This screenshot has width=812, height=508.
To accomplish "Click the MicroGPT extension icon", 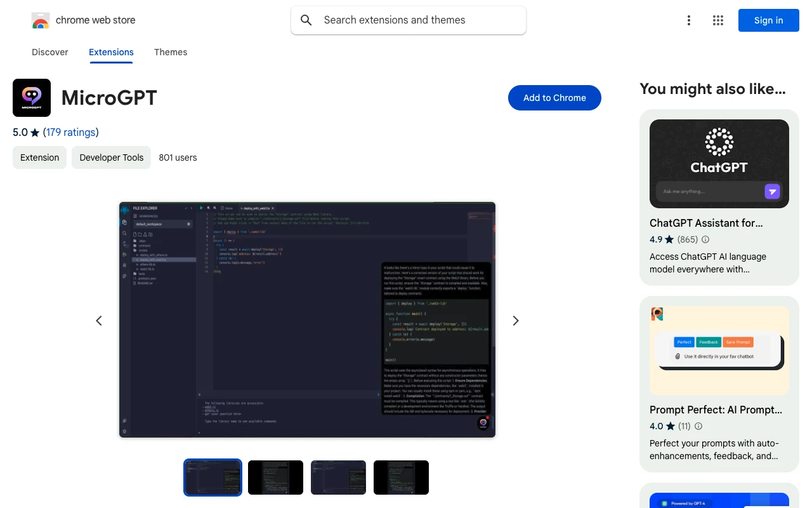I will click(x=32, y=98).
